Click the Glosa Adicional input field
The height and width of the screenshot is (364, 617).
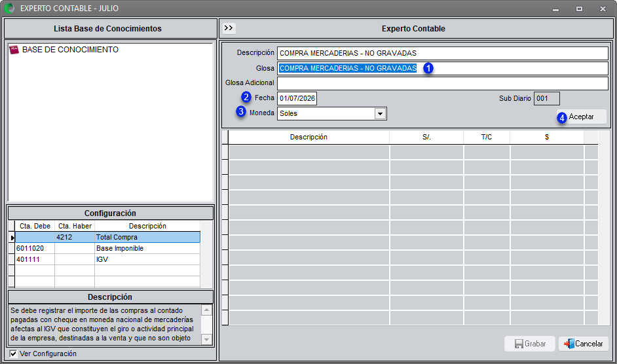443,83
